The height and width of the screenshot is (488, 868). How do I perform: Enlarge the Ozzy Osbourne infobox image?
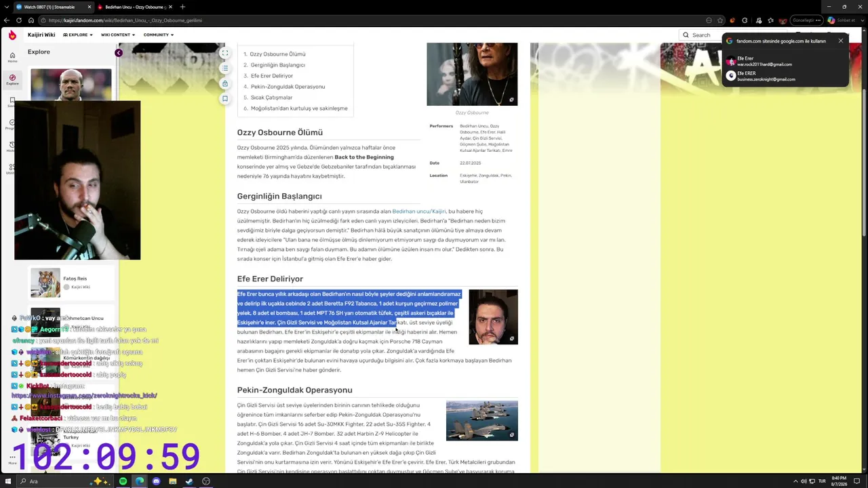point(511,100)
